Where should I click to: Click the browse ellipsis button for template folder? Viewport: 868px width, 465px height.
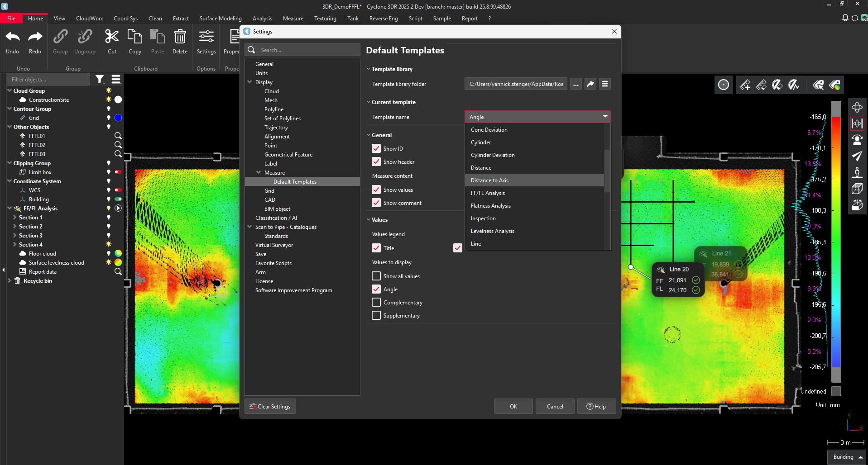pos(575,84)
